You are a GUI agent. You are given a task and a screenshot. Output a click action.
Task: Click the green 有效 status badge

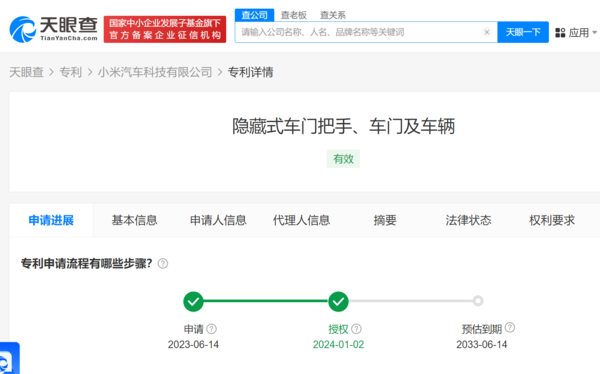click(x=343, y=159)
